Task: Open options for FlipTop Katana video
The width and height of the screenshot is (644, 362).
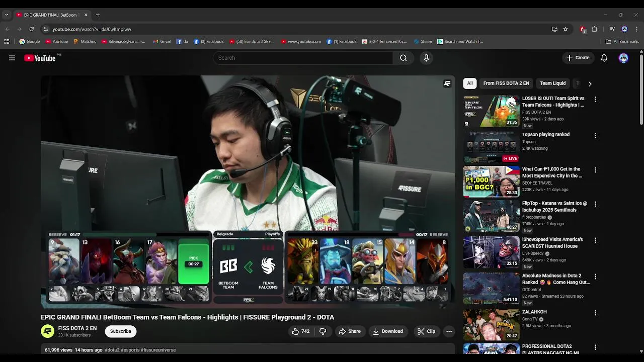Action: 595,204
